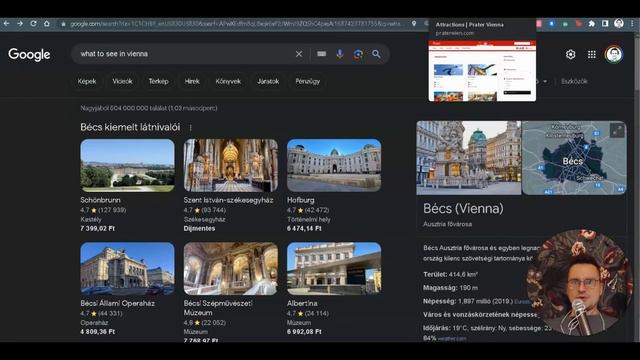Toggle the browser side panel icon
The image size is (640, 360).
[x=605, y=24]
